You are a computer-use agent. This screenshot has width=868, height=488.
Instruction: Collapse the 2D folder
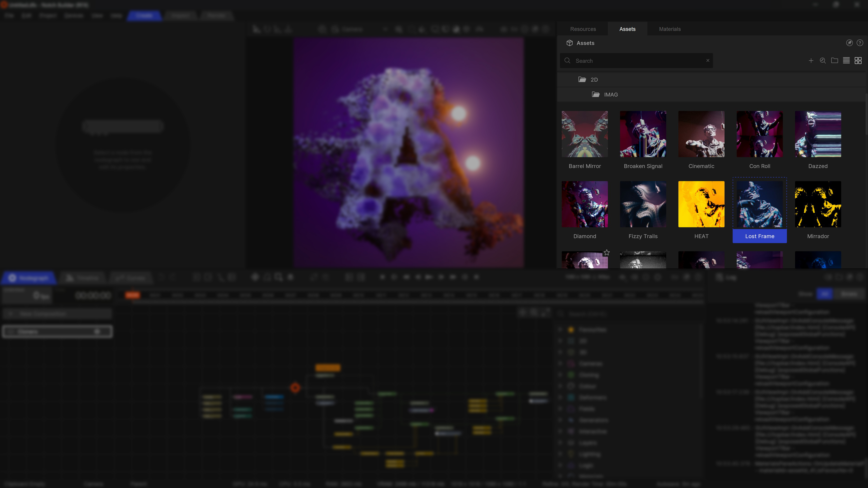pos(582,80)
